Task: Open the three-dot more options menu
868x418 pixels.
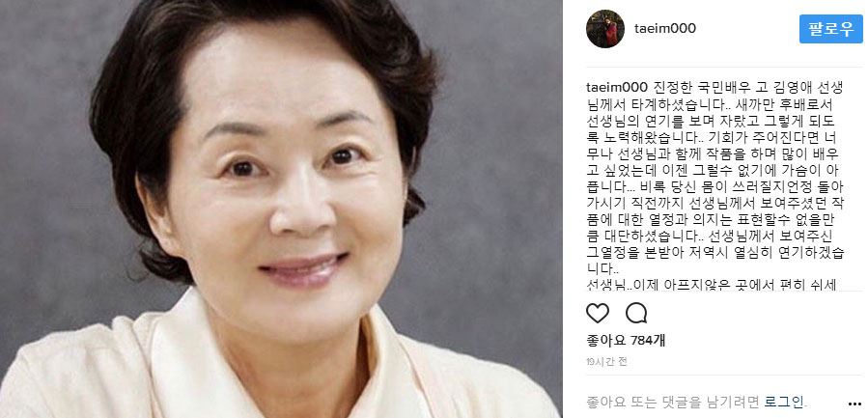Action: pos(854,404)
